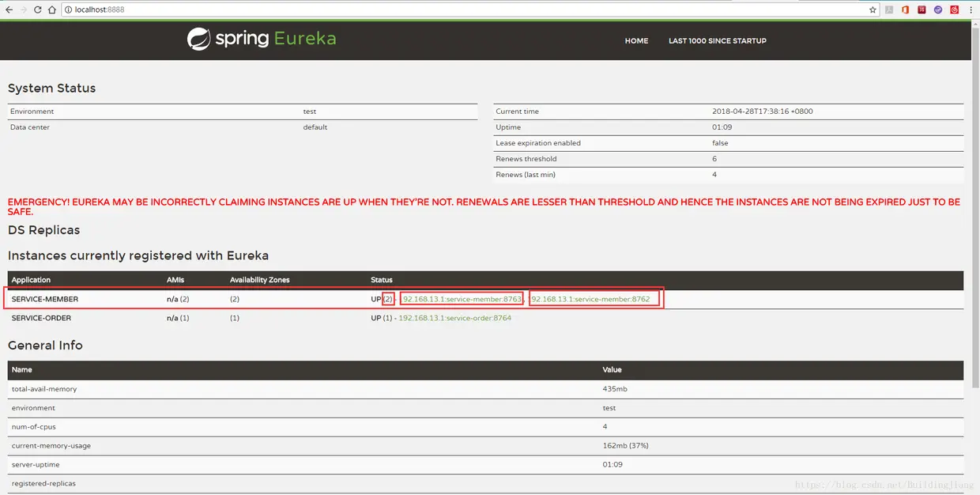Image resolution: width=980 pixels, height=495 pixels.
Task: Open the red JS extension icon
Action: click(922, 9)
